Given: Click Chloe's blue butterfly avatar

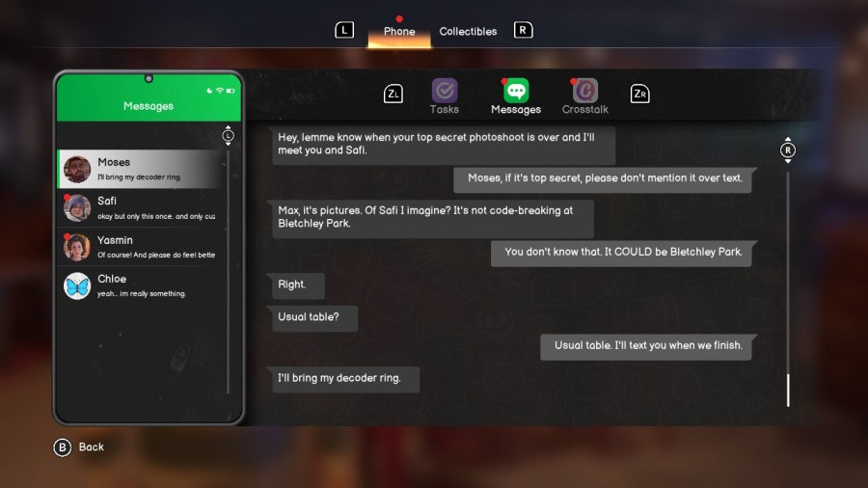Looking at the screenshot, I should [x=77, y=285].
